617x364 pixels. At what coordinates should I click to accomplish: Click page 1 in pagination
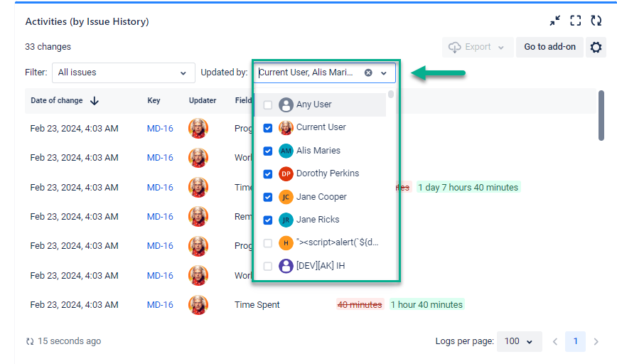576,341
